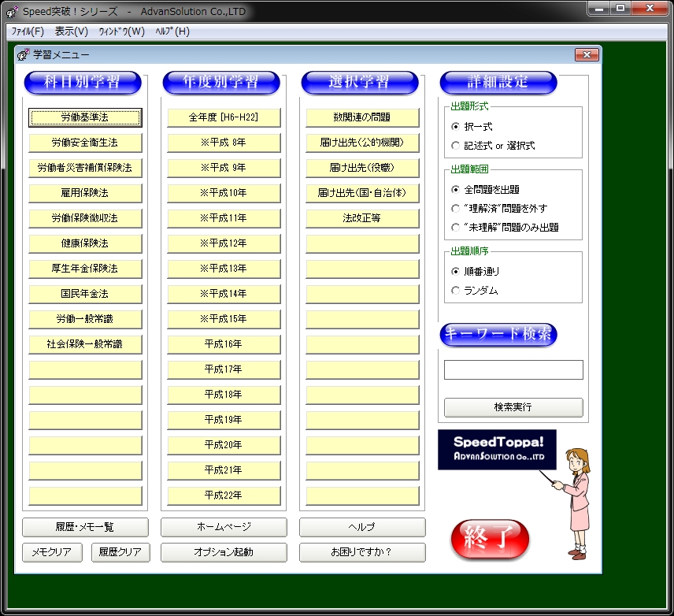Image resolution: width=674 pixels, height=616 pixels.
Task: Choose 健康保険法 subject
Action: (x=85, y=243)
